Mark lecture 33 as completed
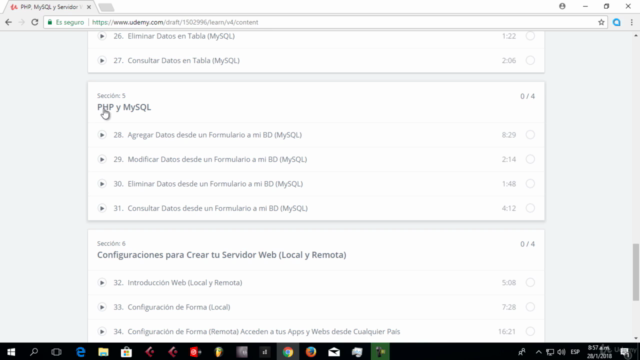 pos(530,307)
